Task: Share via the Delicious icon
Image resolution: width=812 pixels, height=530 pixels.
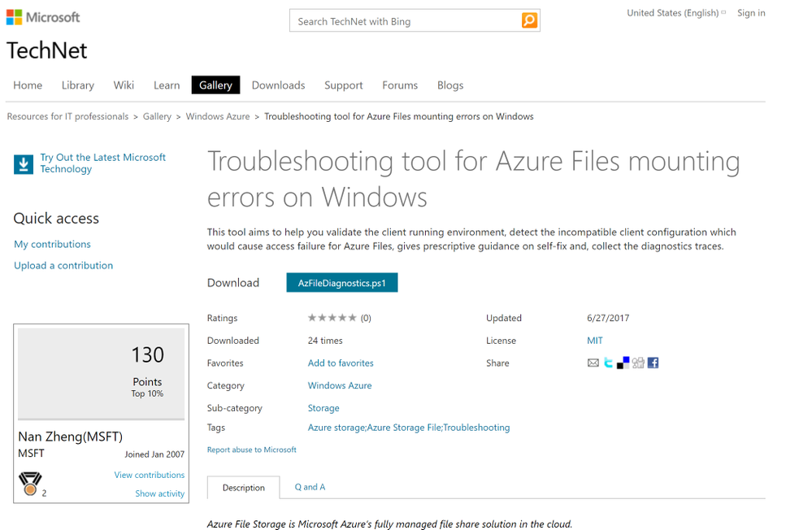Action: click(623, 363)
